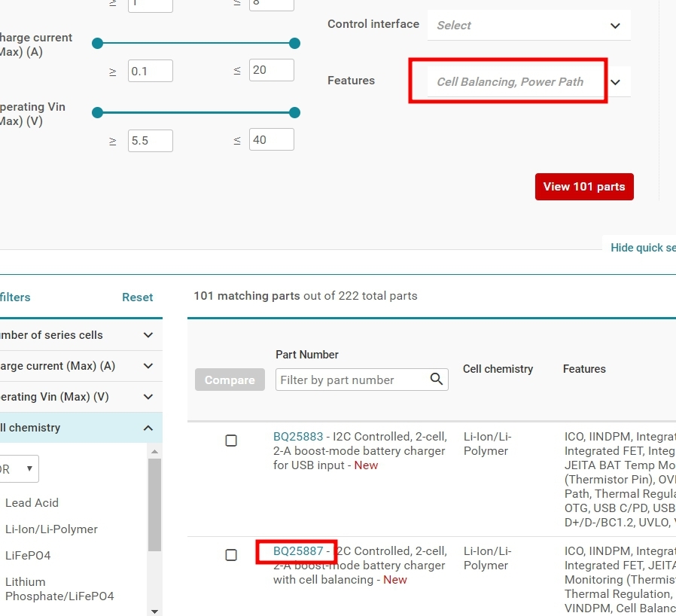Click the scroll up arrow in chemistry list
676x616 pixels.
coord(155,452)
